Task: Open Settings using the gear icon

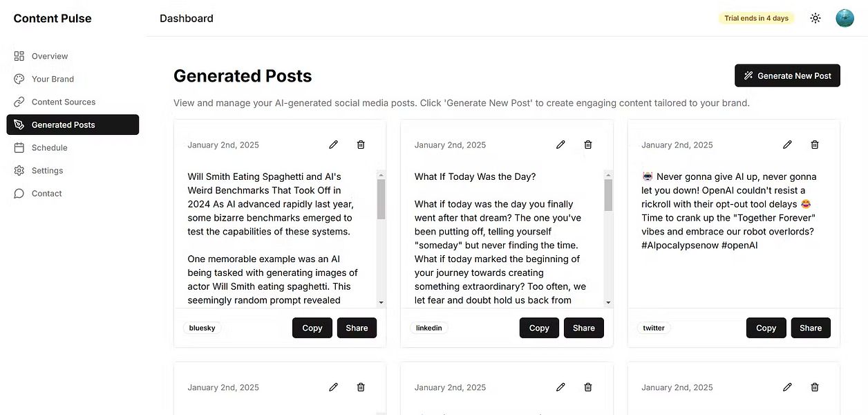Action: 19,170
